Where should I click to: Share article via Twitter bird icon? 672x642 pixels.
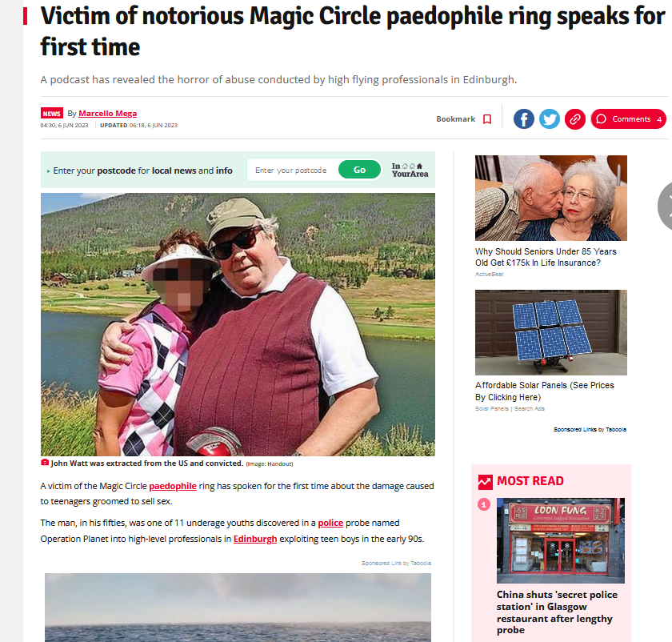point(550,118)
